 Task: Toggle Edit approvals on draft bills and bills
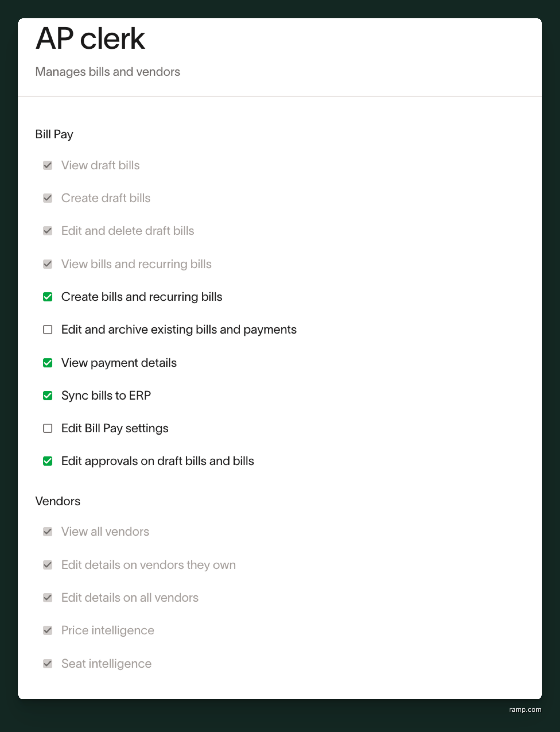pos(48,461)
